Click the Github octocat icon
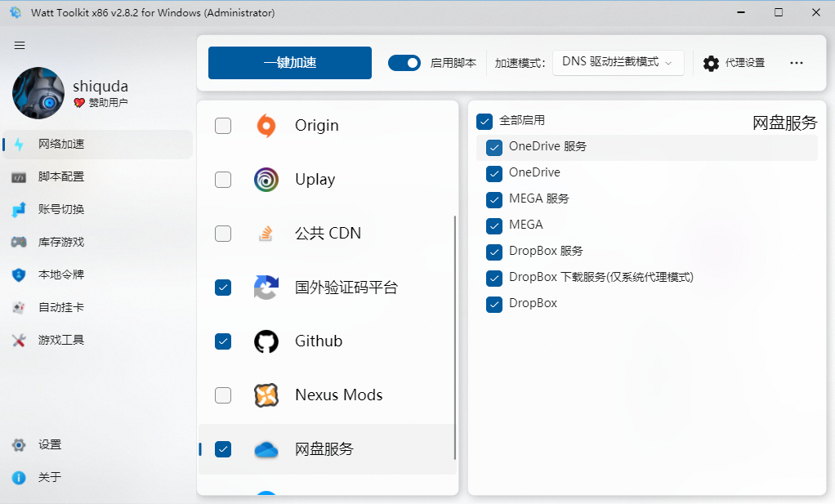 (266, 341)
